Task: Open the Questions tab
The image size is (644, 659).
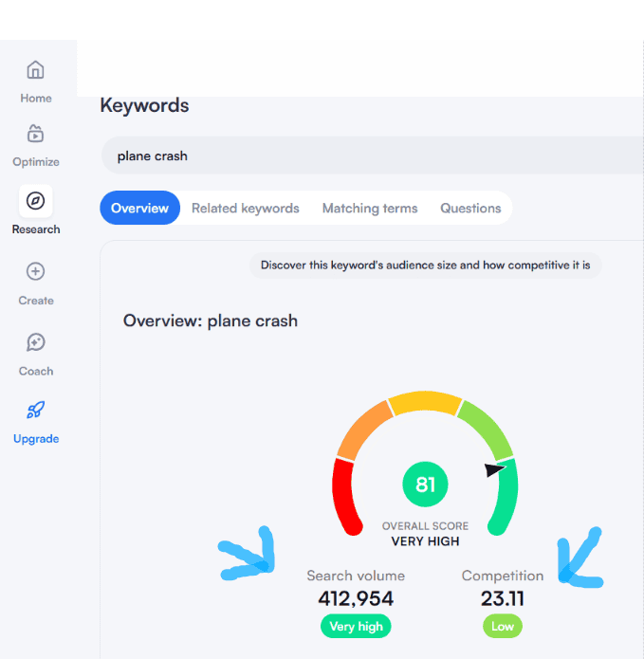Action: [470, 208]
